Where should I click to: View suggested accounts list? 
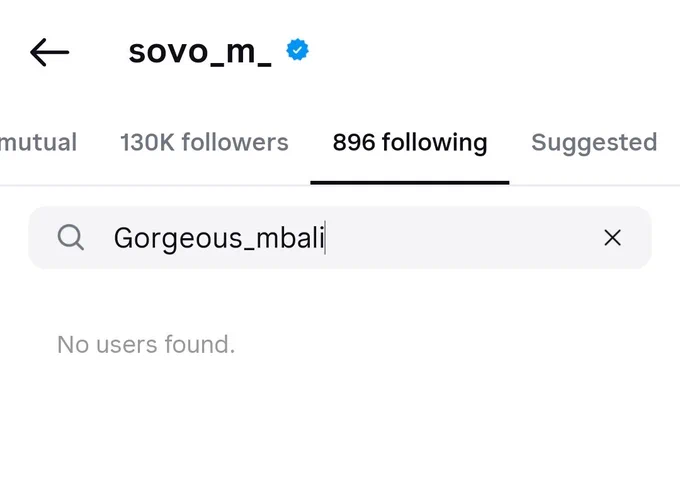point(594,143)
